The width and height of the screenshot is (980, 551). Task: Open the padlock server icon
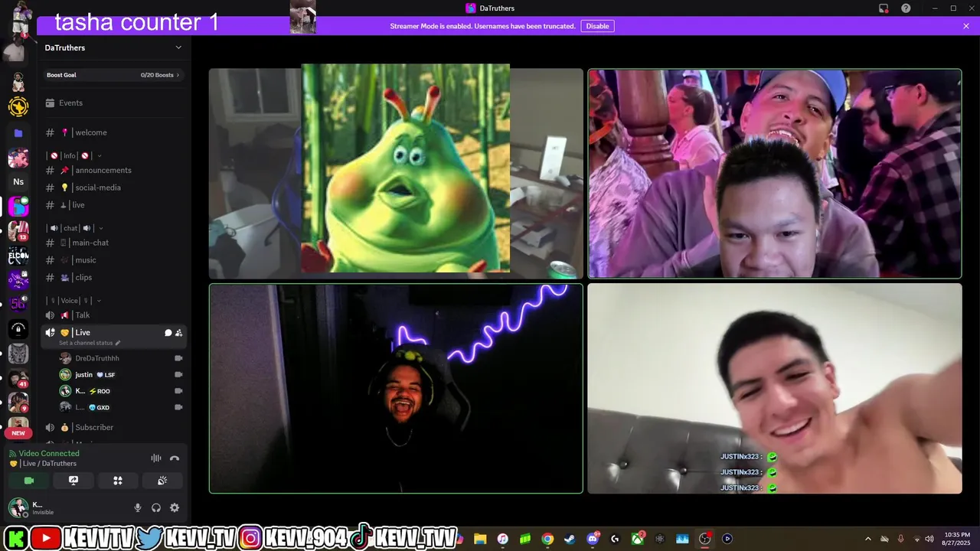point(18,329)
